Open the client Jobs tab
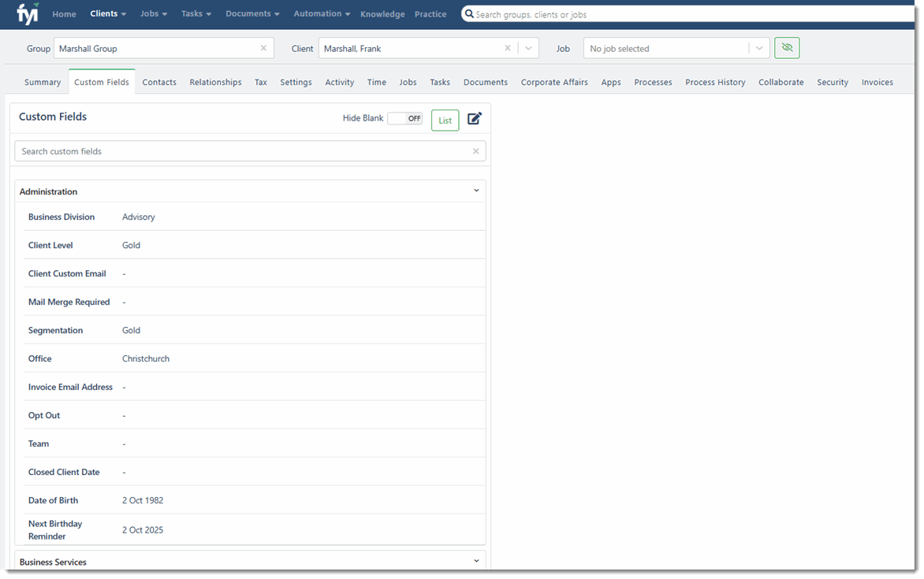Screen dimensions: 924x579 pyautogui.click(x=408, y=83)
